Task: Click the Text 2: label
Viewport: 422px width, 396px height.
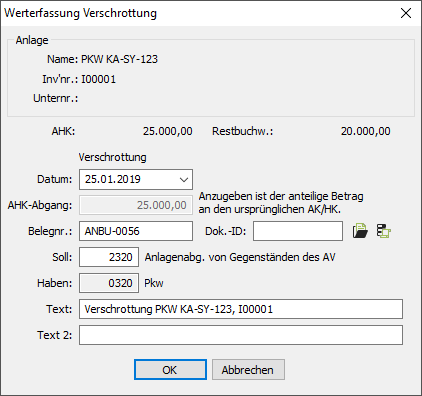Action: 55,335
